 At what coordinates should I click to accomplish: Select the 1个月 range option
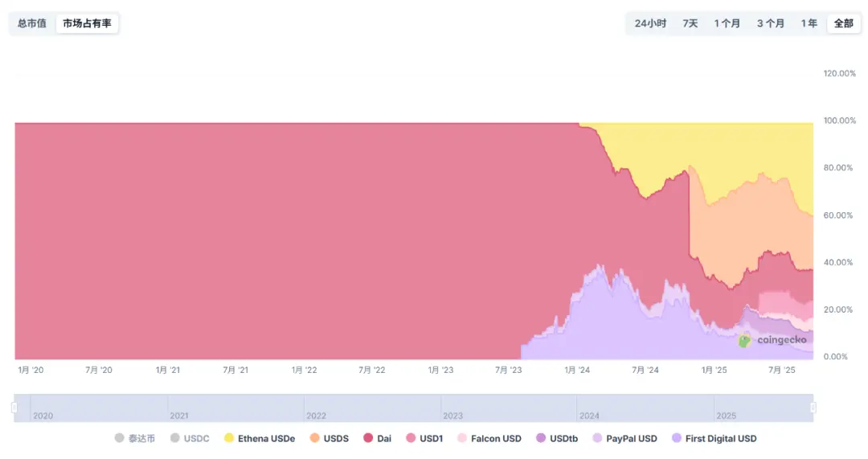(727, 23)
